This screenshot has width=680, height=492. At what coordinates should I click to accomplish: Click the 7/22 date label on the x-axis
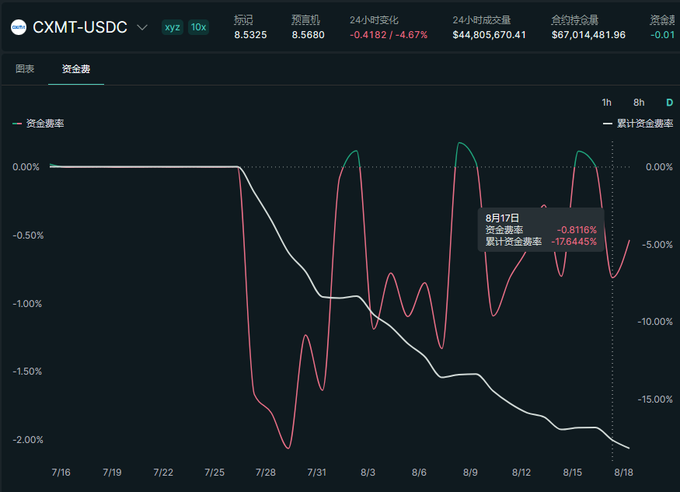163,472
